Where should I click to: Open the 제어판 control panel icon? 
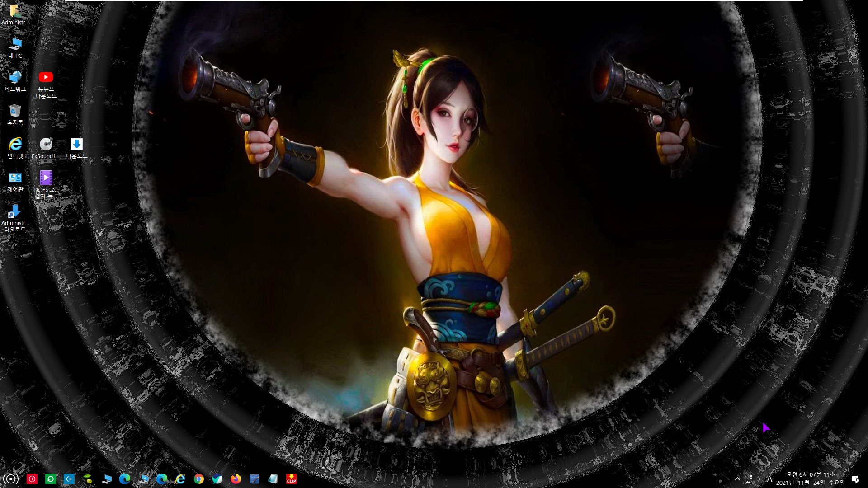(x=15, y=182)
